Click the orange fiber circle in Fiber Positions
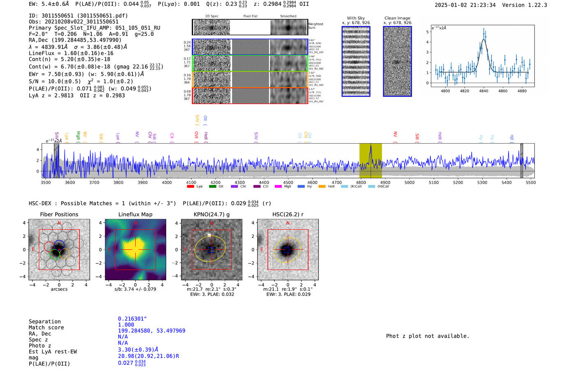This screenshot has height=392, width=576. tap(65, 253)
